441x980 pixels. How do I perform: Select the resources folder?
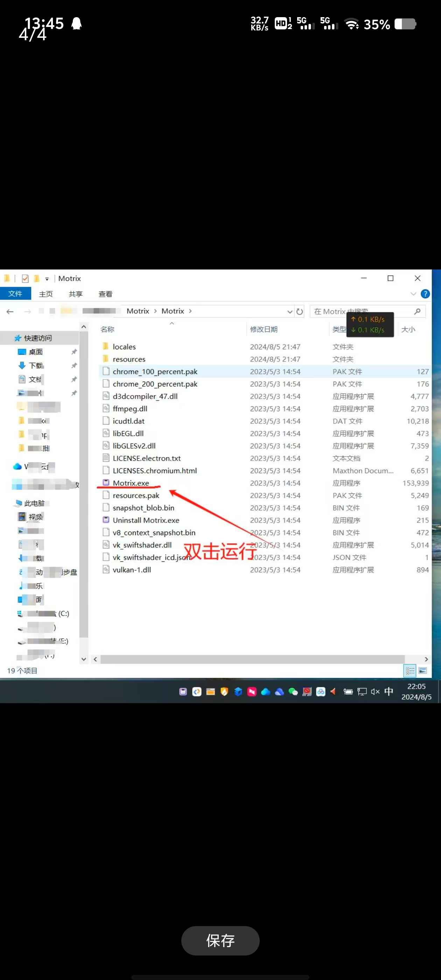[129, 359]
